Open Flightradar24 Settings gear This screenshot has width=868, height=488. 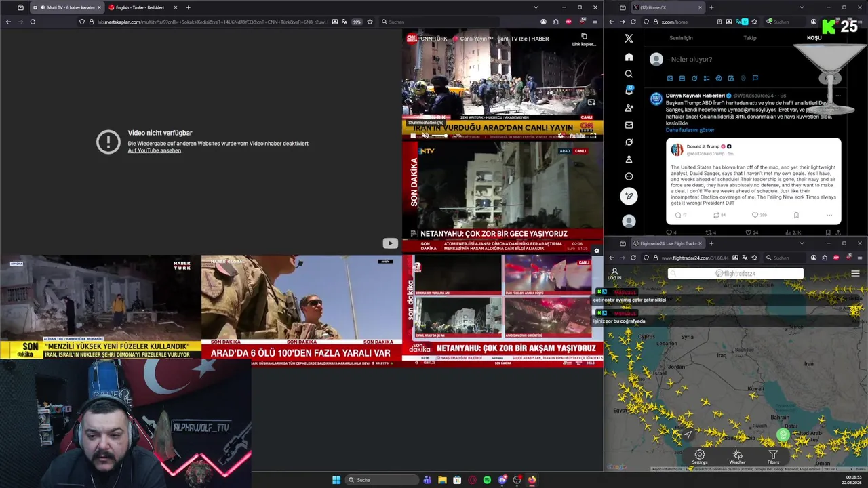[x=700, y=457]
